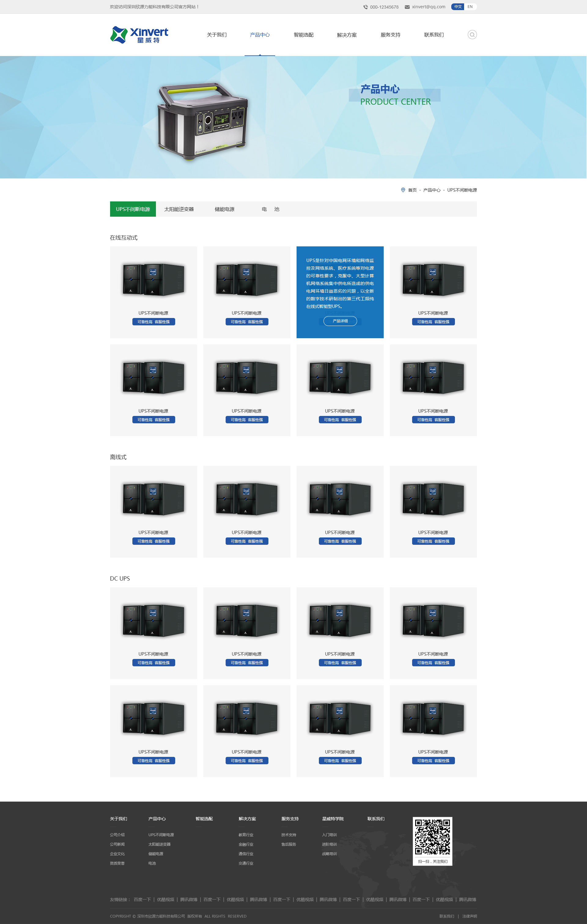
Task: Click the email envelope icon
Action: tap(407, 7)
